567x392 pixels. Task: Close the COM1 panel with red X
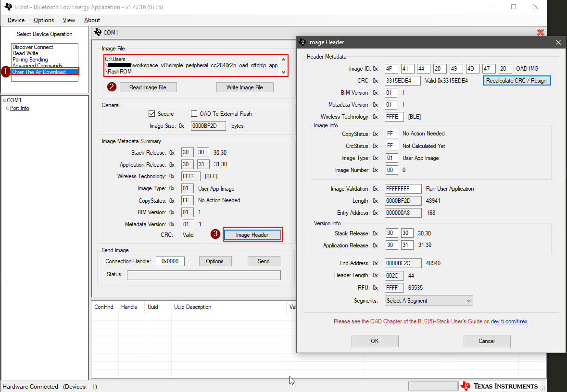[540, 32]
